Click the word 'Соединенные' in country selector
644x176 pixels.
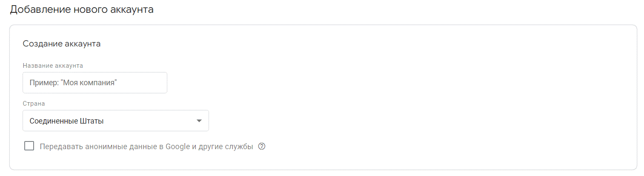coord(54,121)
